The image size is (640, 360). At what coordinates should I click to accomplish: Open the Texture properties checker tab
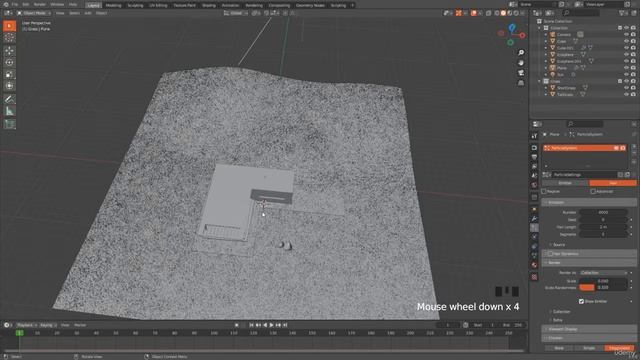[x=534, y=277]
